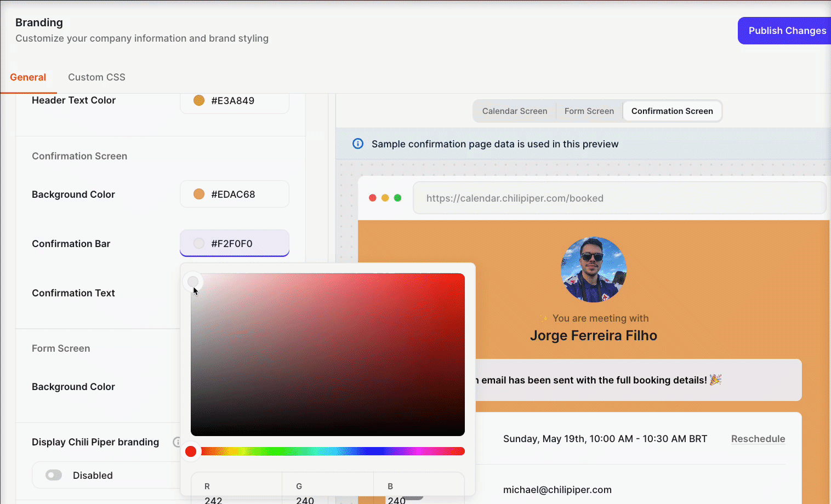Click the Jorge Ferreira Filho name text
This screenshot has width=831, height=504.
(594, 335)
